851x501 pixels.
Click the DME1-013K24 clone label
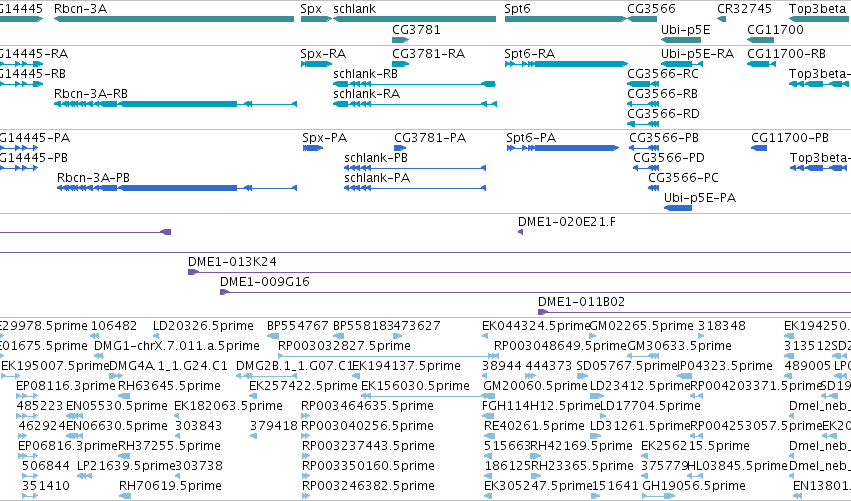click(232, 262)
